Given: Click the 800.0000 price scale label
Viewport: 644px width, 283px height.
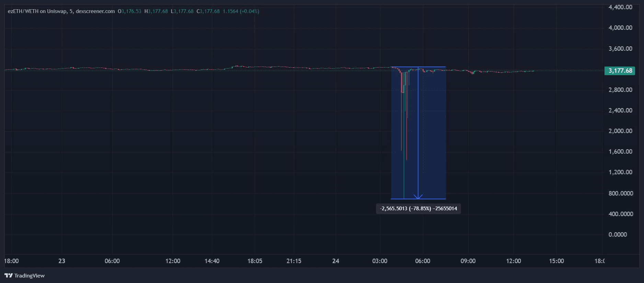Looking at the screenshot, I should pos(620,193).
